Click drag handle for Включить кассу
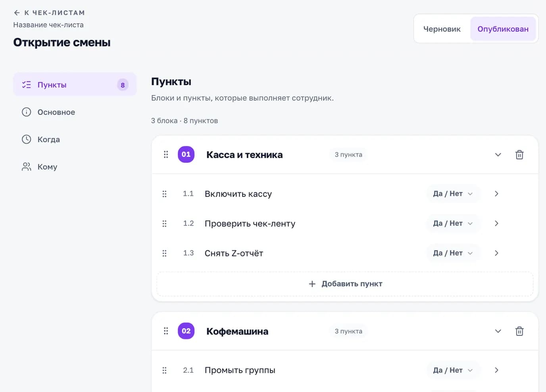Image resolution: width=546 pixels, height=392 pixels. click(x=164, y=194)
